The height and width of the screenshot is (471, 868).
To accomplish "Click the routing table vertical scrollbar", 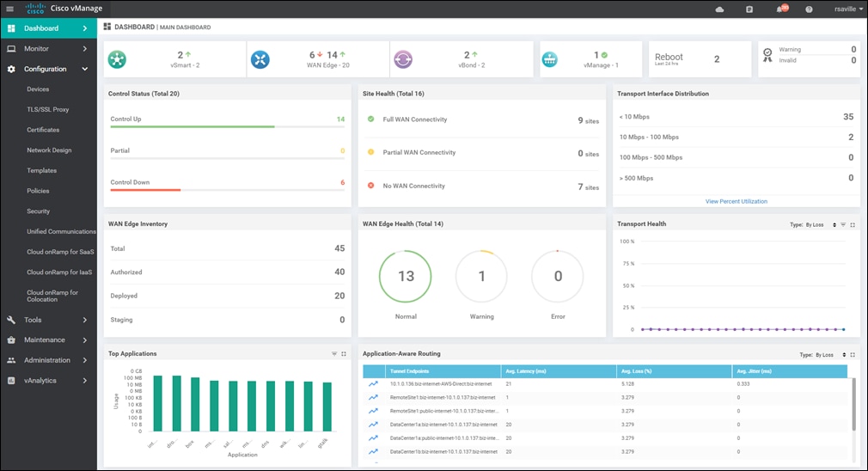I will 853,404.
